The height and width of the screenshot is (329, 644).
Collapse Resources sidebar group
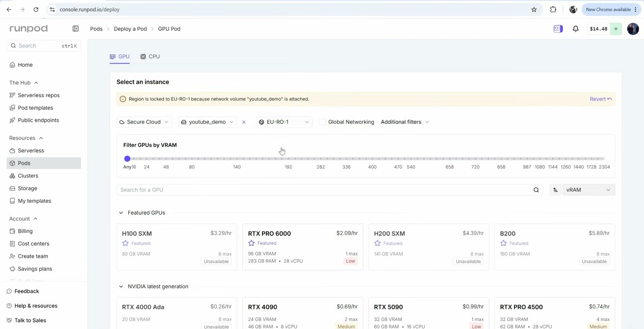click(x=26, y=138)
